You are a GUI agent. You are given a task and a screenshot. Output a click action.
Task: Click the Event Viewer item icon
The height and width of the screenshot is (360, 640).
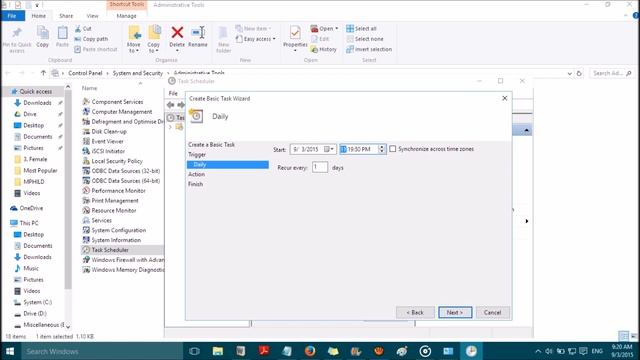pyautogui.click(x=86, y=141)
